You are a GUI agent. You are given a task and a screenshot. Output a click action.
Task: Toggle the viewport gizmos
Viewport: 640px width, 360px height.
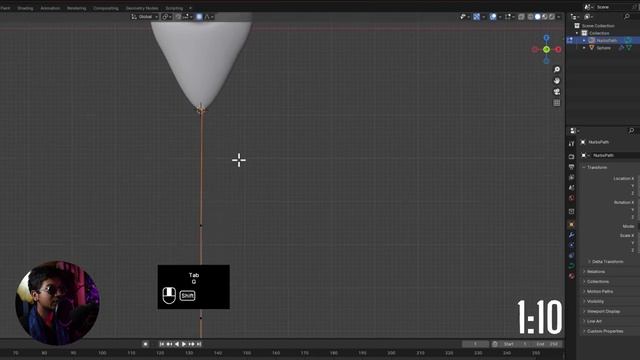pos(476,17)
